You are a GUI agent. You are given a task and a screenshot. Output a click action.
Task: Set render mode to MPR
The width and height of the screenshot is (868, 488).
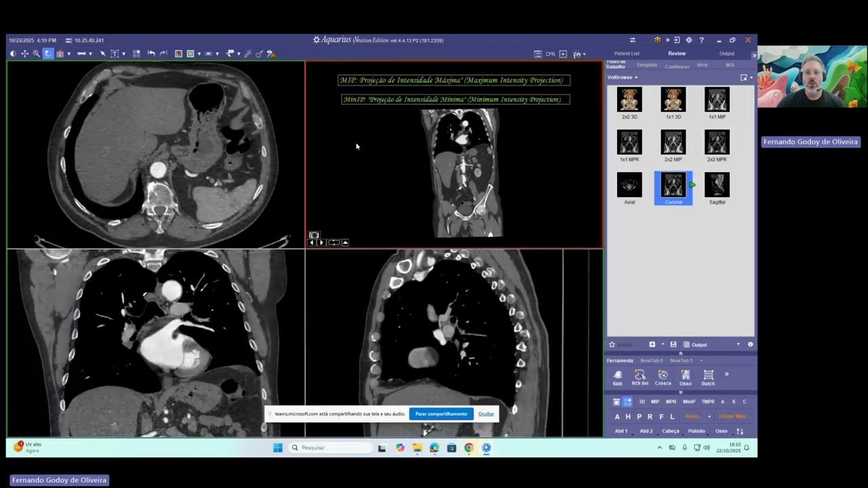click(x=671, y=401)
